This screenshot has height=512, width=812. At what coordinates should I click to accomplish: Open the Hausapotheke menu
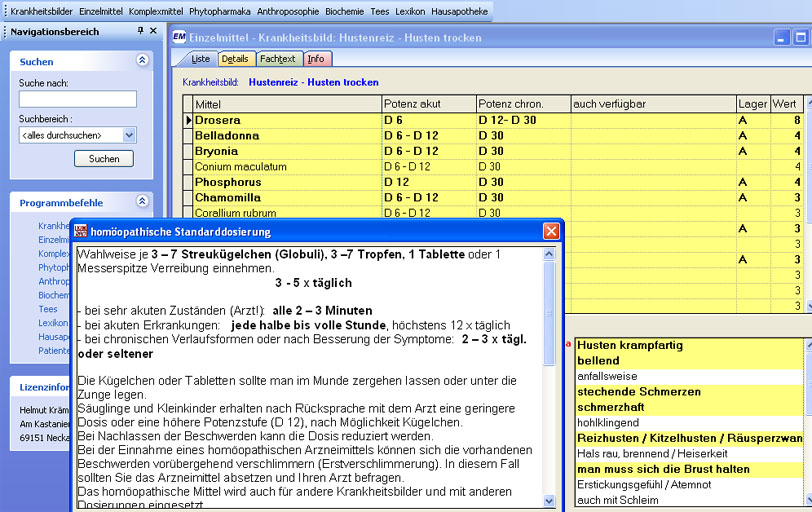460,11
